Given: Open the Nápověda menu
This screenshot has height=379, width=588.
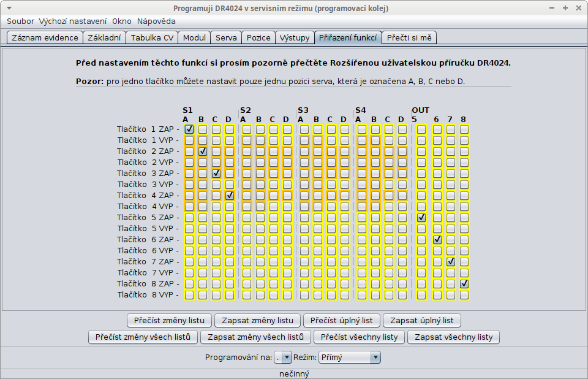Looking at the screenshot, I should [x=156, y=21].
